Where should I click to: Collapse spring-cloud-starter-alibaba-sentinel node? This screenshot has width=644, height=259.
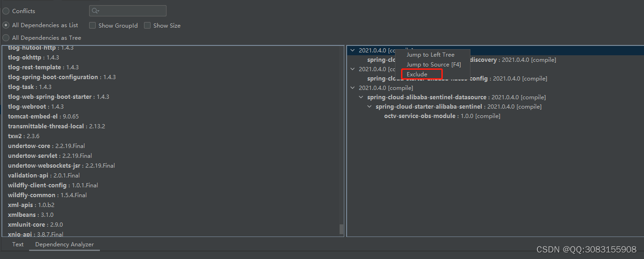click(x=370, y=106)
